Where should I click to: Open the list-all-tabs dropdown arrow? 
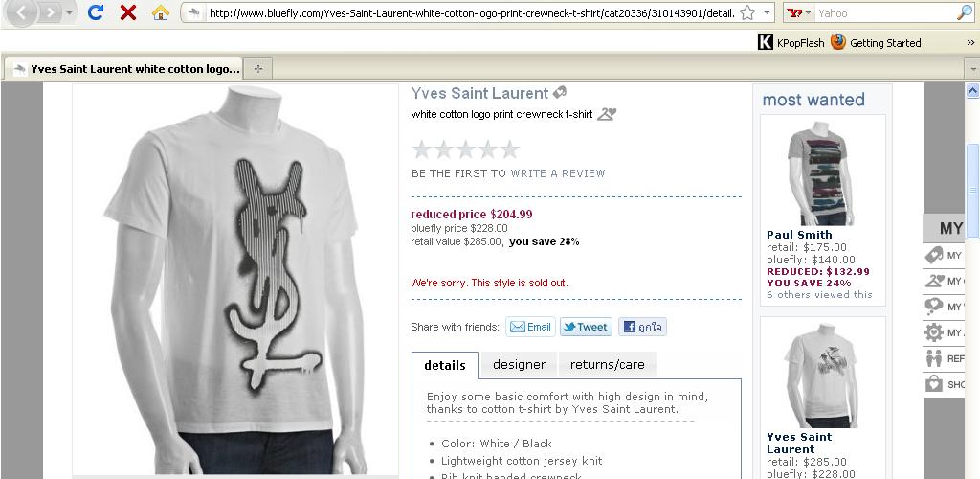(x=972, y=69)
